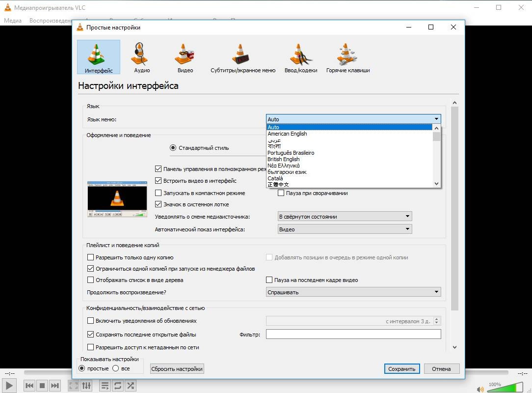Click the Play button in VLC player
This screenshot has width=532, height=393.
pos(9,386)
